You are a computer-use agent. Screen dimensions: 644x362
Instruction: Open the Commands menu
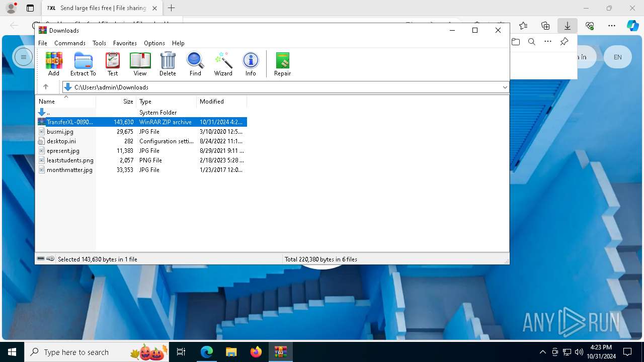[x=70, y=43]
